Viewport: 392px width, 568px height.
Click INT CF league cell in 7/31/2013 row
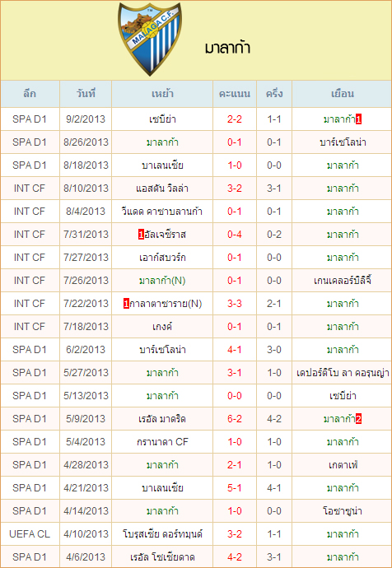pyautogui.click(x=30, y=235)
